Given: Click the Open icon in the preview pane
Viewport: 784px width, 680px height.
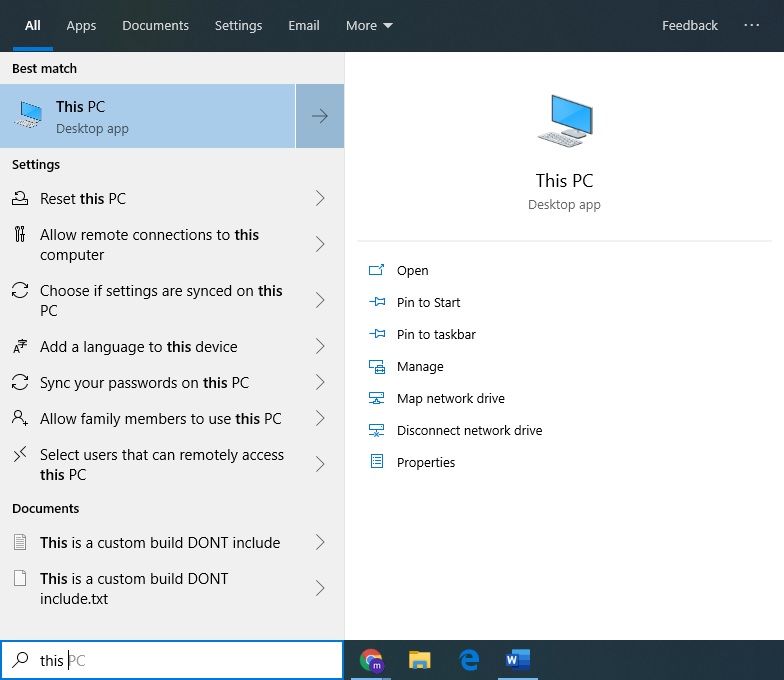Looking at the screenshot, I should (376, 270).
